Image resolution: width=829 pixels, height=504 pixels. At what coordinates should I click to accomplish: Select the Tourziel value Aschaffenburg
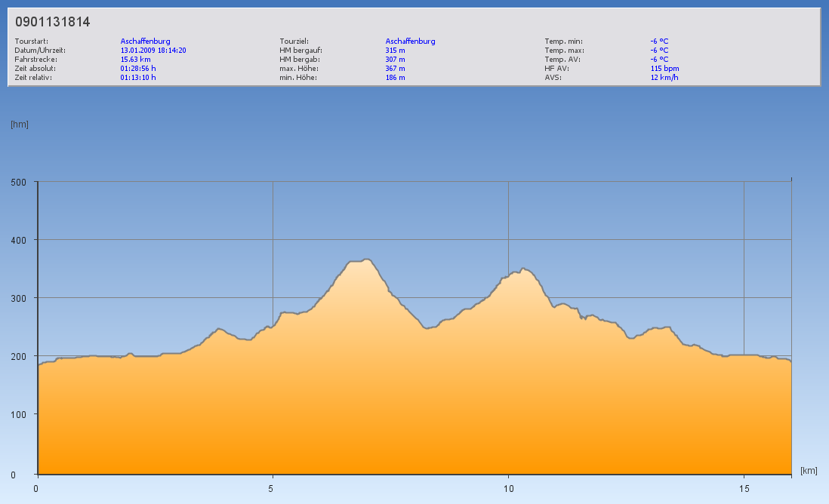410,41
